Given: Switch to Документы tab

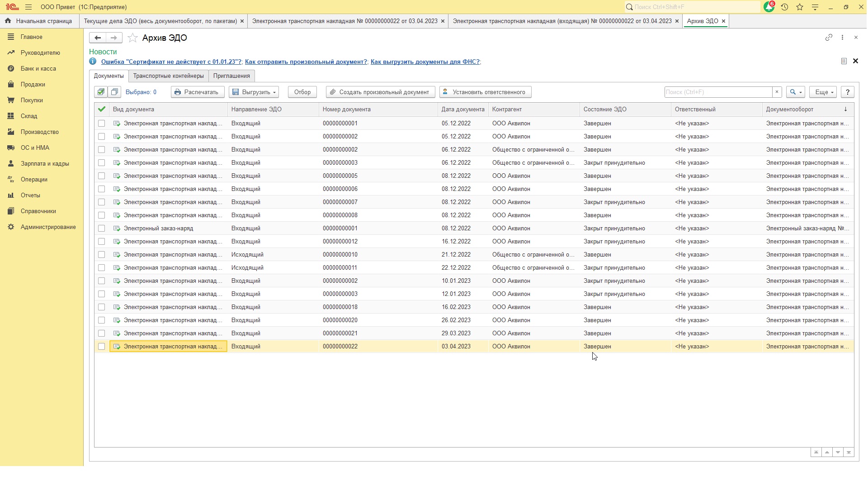Looking at the screenshot, I should click(108, 76).
